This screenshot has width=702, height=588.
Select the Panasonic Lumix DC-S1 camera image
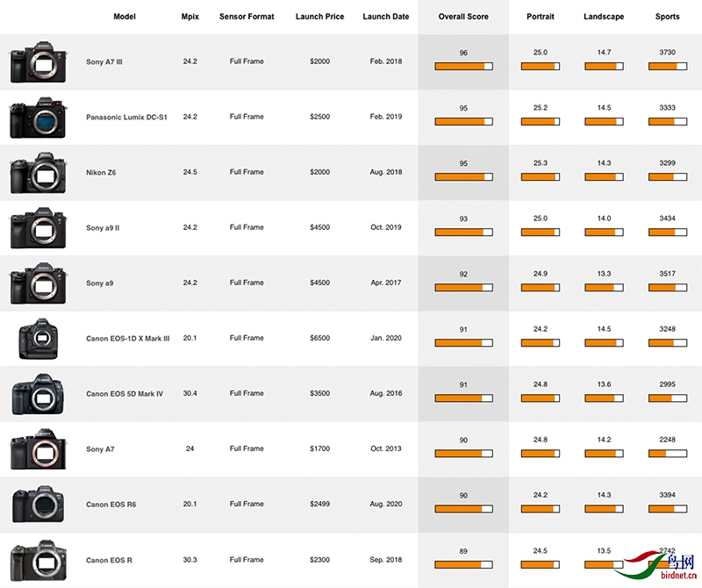[x=33, y=118]
